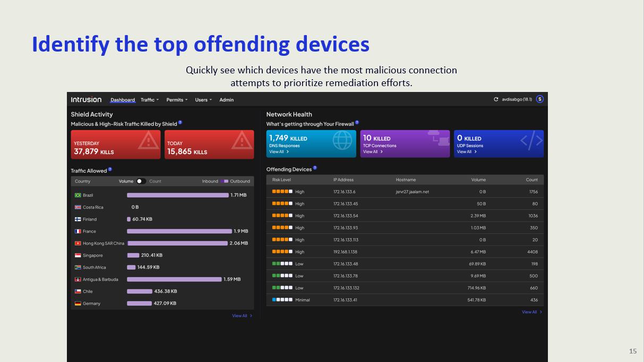Click count value 4408
The height and width of the screenshot is (362, 644).
(x=533, y=252)
